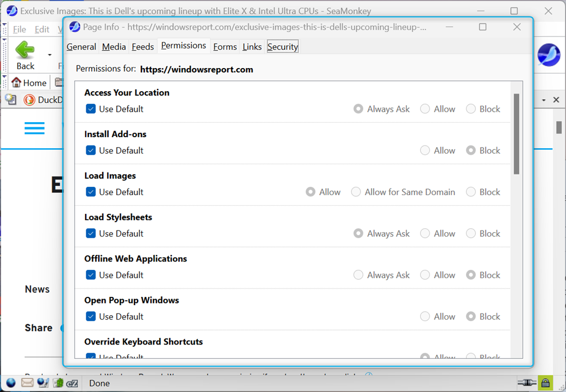Uncheck Use Default for Install Add-ons
566x392 pixels.
coord(91,150)
